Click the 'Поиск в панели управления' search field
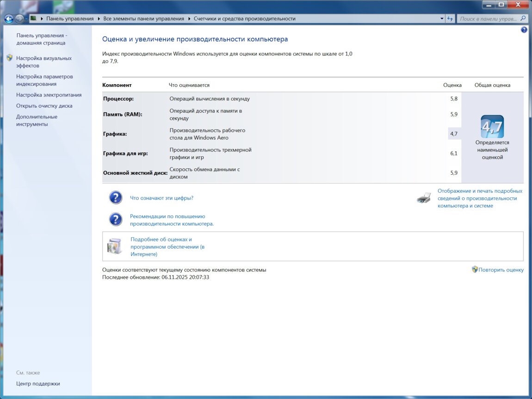 [x=488, y=19]
